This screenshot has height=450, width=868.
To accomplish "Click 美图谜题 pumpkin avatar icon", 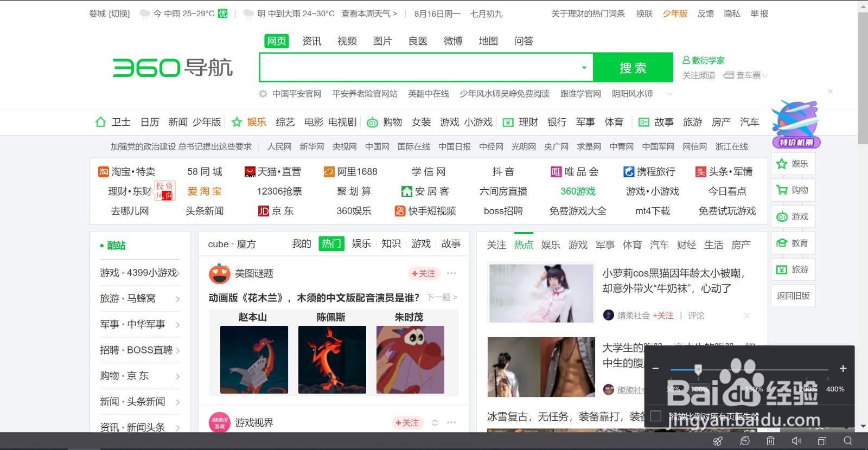I will (220, 274).
